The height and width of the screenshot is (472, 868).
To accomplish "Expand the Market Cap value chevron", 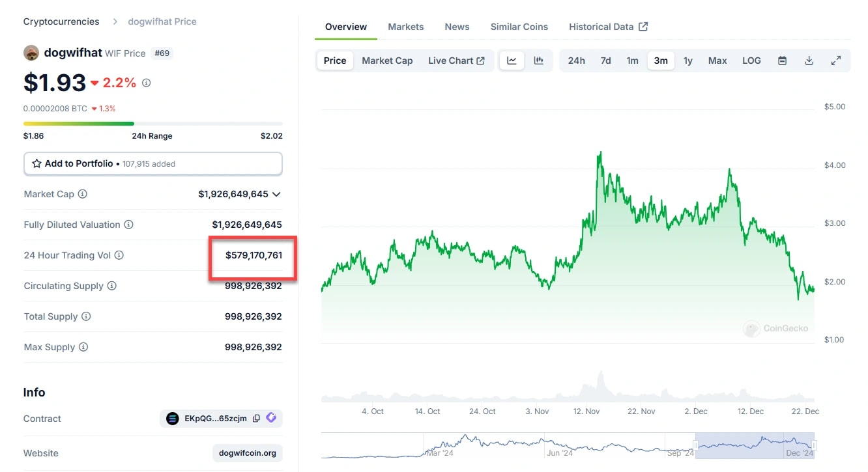I will tap(276, 194).
